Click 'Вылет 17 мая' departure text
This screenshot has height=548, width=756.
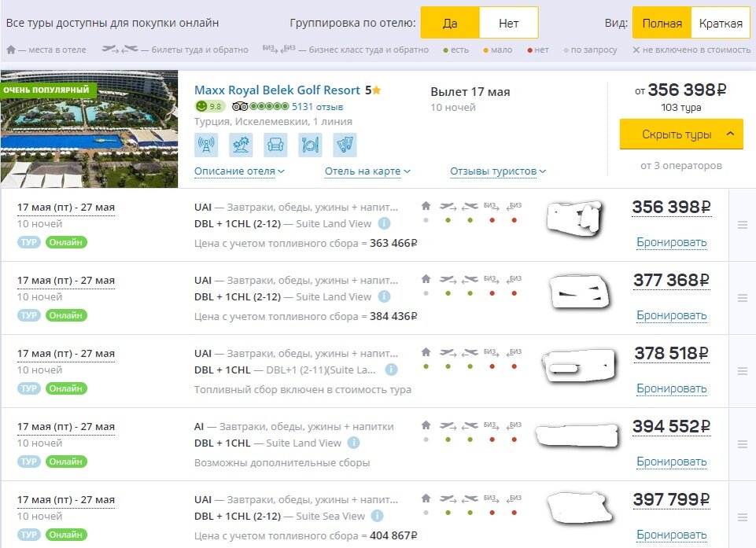[x=470, y=92]
